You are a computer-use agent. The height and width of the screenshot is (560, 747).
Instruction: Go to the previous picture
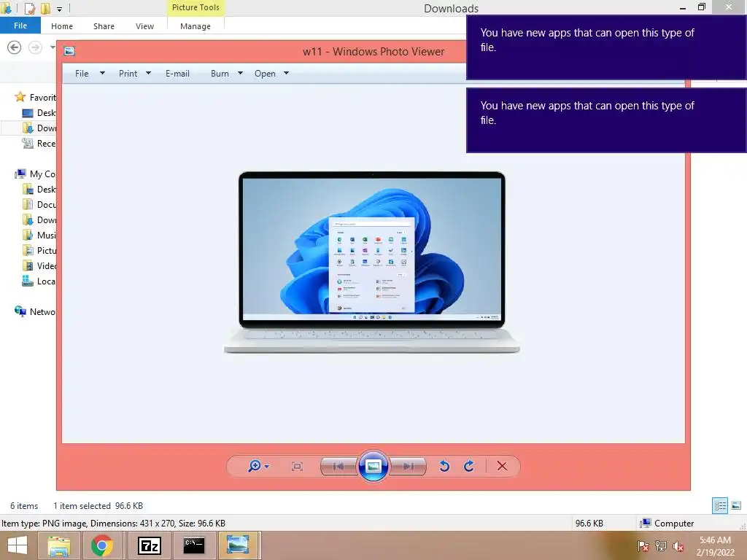click(x=338, y=466)
